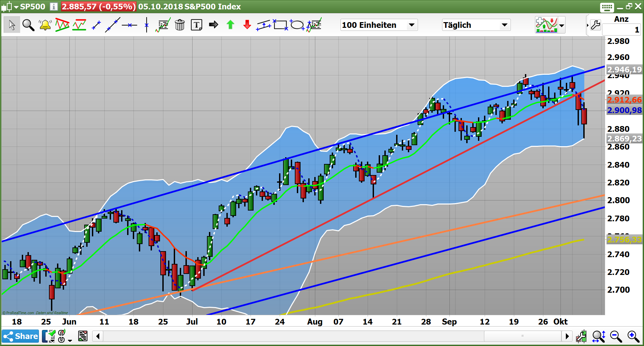Place a red down arrow marker
The width and height of the screenshot is (644, 346).
coord(247,24)
